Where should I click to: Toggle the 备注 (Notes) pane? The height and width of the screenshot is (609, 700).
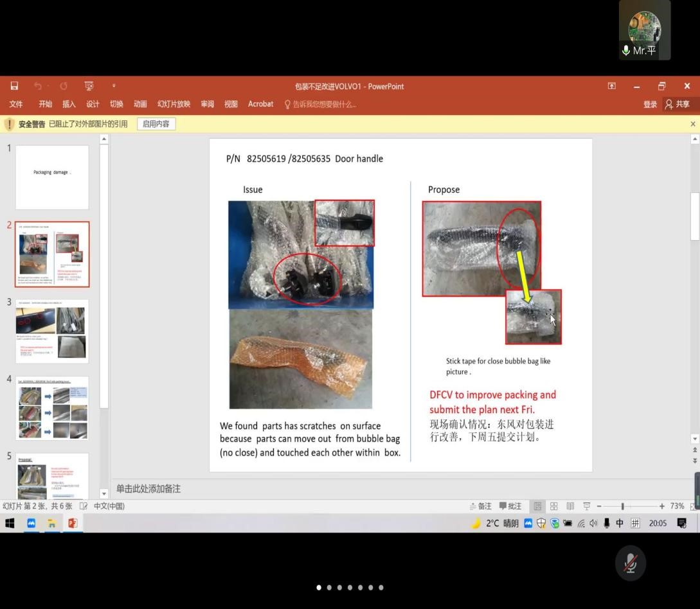pos(480,506)
